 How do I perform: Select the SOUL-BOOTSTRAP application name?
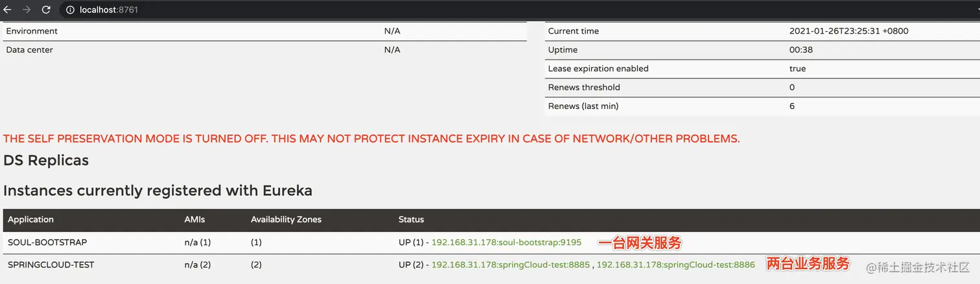(x=47, y=243)
